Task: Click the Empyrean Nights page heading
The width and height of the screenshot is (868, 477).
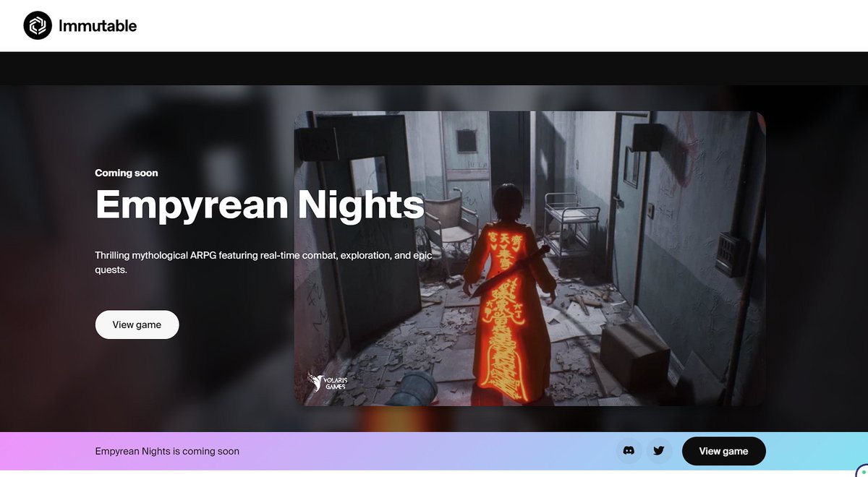Action: point(259,206)
